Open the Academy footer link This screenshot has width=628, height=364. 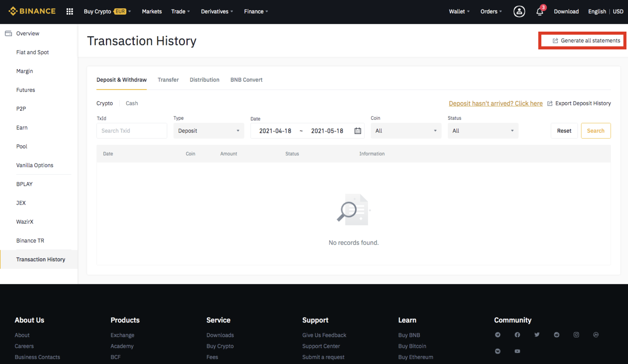pos(122,346)
